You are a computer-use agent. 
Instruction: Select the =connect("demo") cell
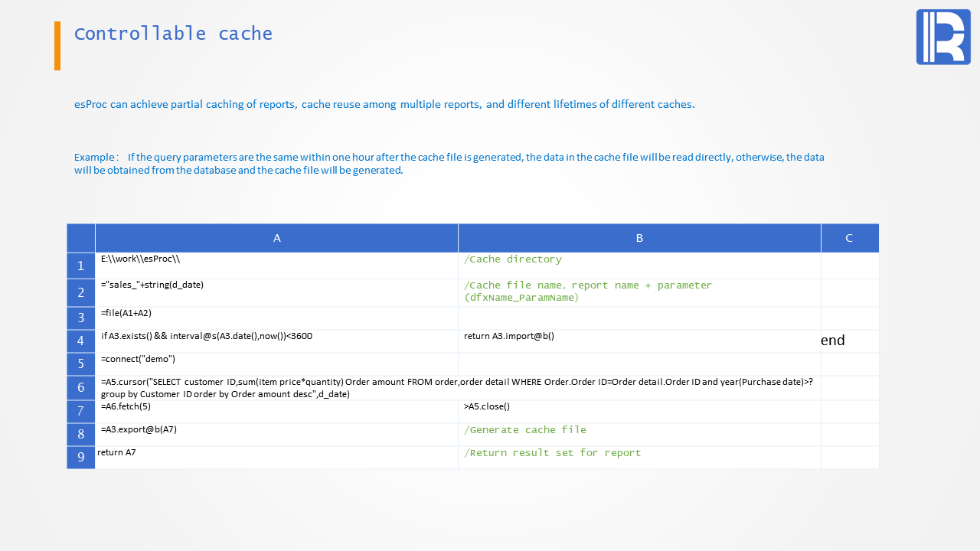276,364
